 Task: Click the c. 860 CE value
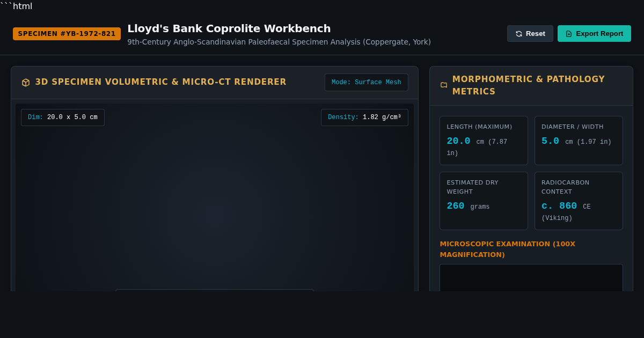[566, 206]
